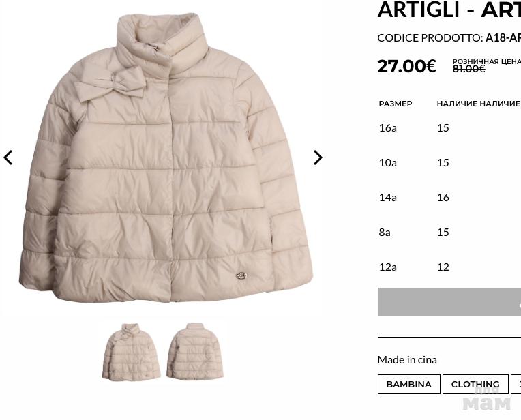Click the 27.00€ price

(x=406, y=65)
